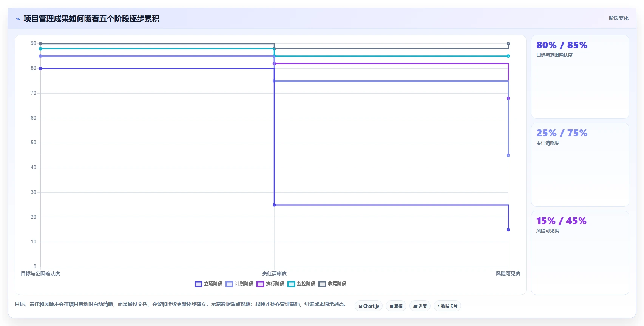Toggle the 计划阶段 legend swatch

[229, 284]
